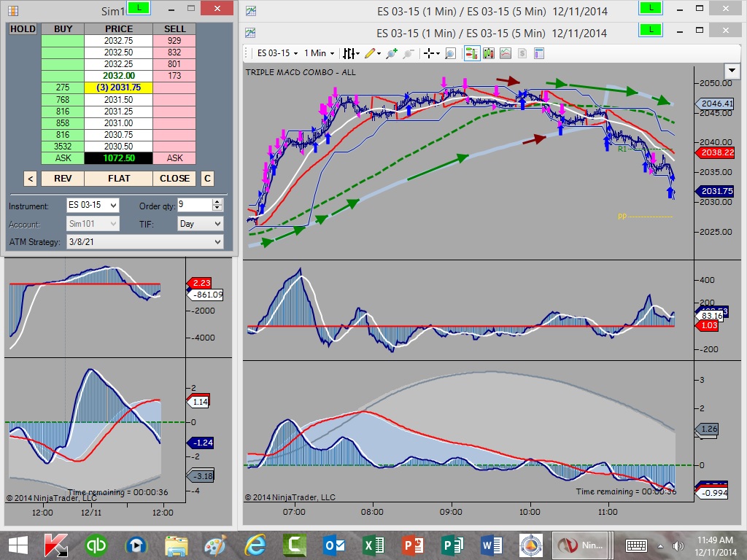747x560 pixels.
Task: Click the zoom out magnifier icon
Action: (408, 53)
